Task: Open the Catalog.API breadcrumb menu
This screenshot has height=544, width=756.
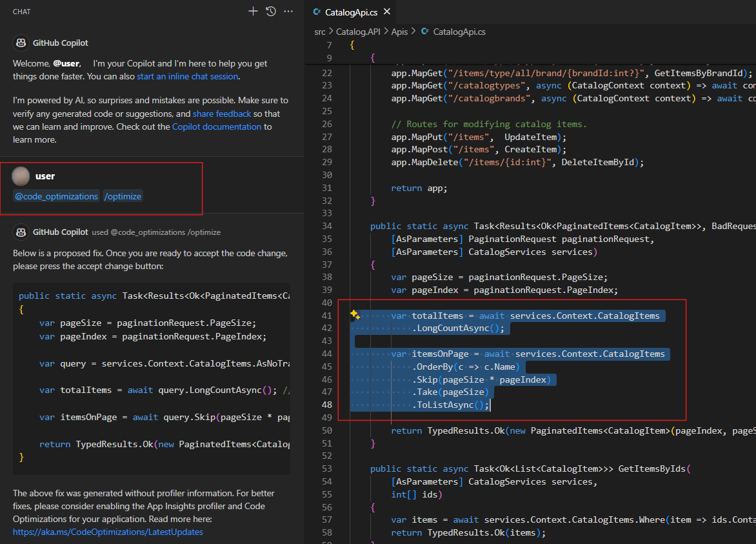Action: coord(359,31)
